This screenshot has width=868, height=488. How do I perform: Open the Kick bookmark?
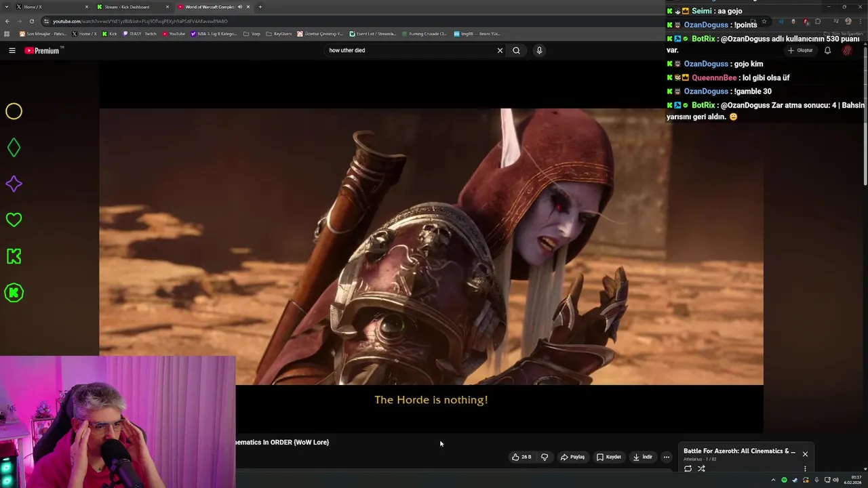click(x=109, y=33)
